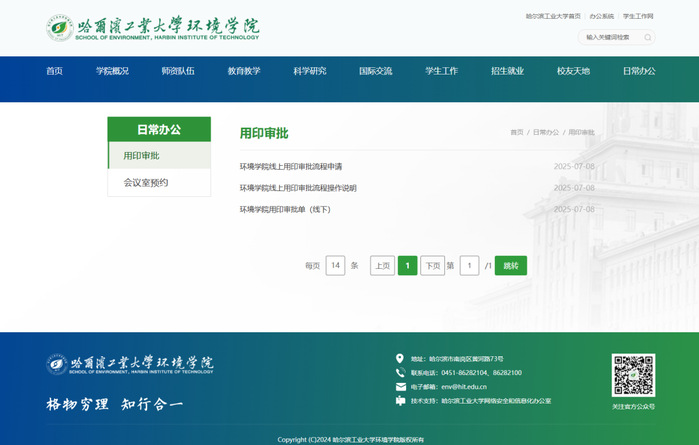
Task: Click the search magnifier icon
Action: click(x=647, y=37)
